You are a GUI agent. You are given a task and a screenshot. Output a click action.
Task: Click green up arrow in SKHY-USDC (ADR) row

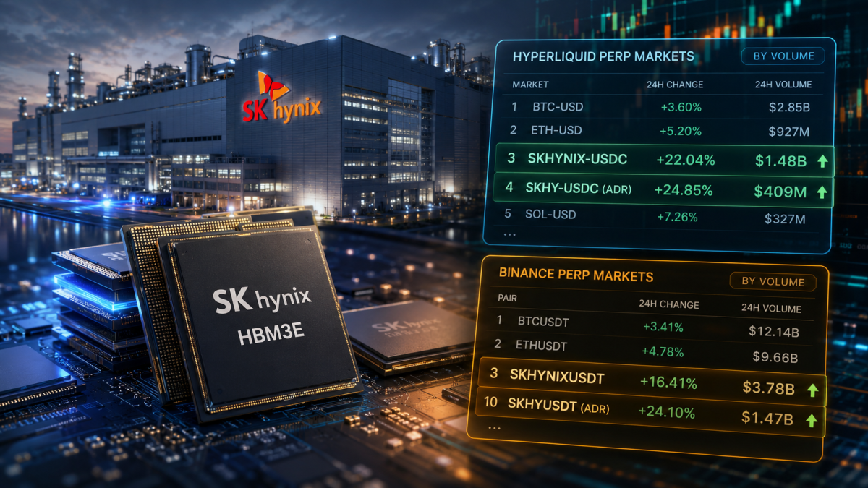[821, 192]
